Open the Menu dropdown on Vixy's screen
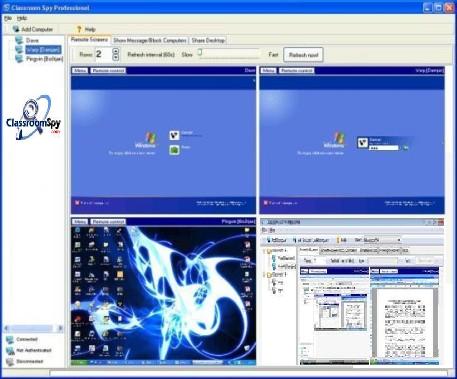This screenshot has height=379, width=457. point(269,71)
